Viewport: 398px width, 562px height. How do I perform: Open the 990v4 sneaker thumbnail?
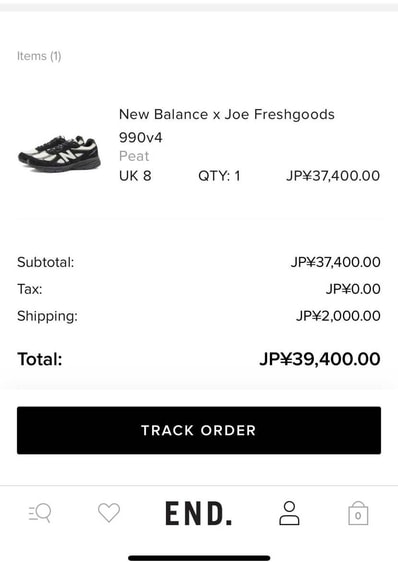coord(60,153)
